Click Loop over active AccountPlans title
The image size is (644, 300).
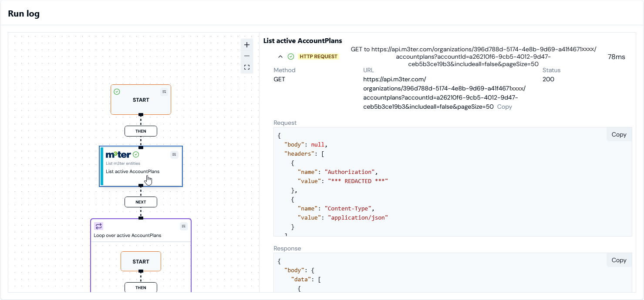(x=128, y=235)
